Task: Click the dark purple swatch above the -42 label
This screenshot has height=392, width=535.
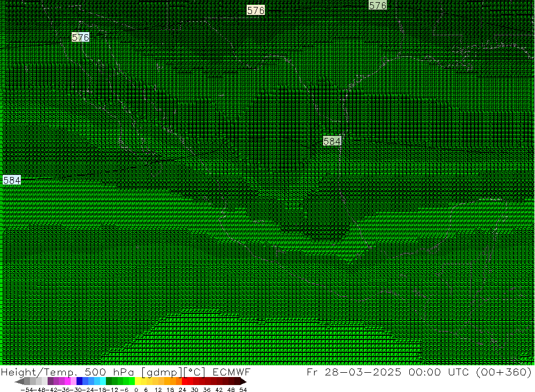Action: 50,381
